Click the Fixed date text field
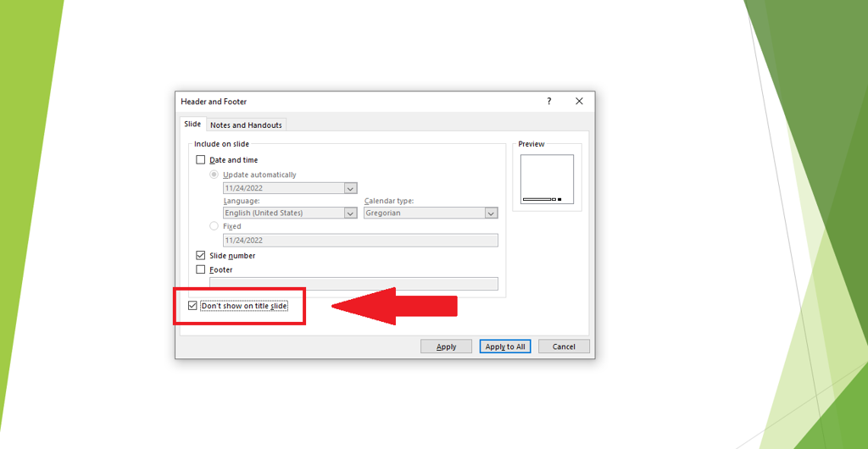 pyautogui.click(x=360, y=241)
